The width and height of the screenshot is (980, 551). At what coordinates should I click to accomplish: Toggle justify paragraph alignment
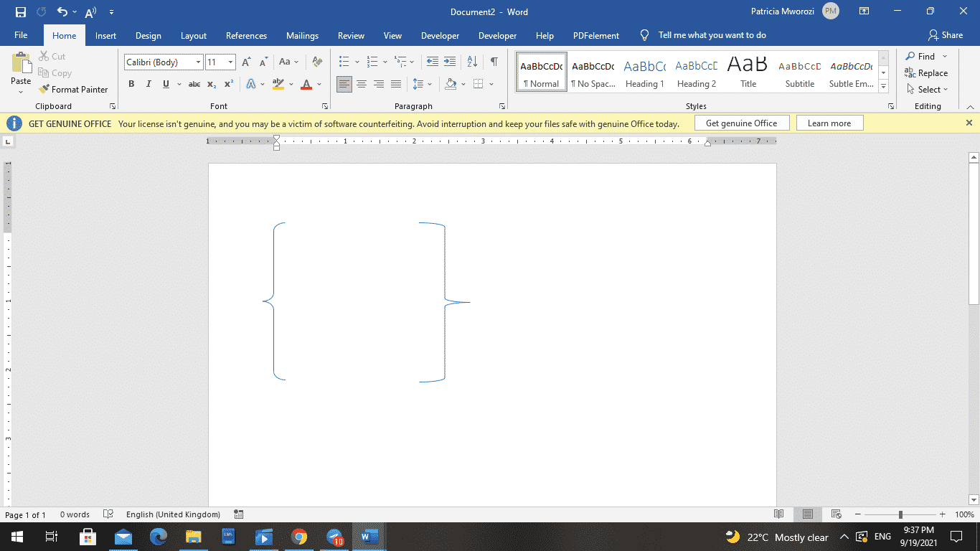[x=395, y=84]
